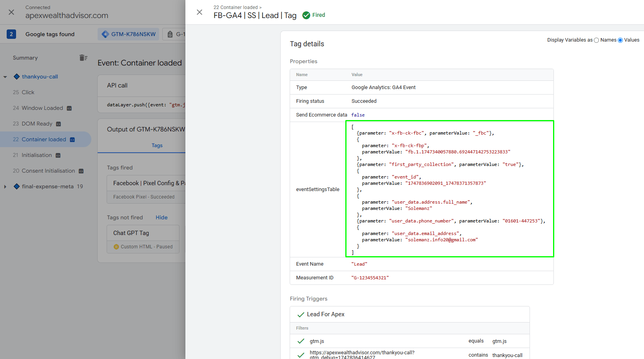
Task: Open the Tags tab in output
Action: click(x=157, y=145)
